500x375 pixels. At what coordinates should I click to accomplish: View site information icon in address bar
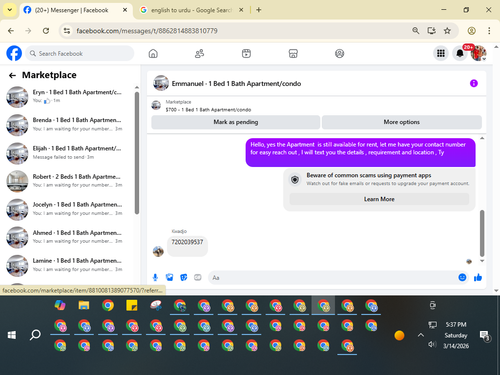tap(67, 31)
